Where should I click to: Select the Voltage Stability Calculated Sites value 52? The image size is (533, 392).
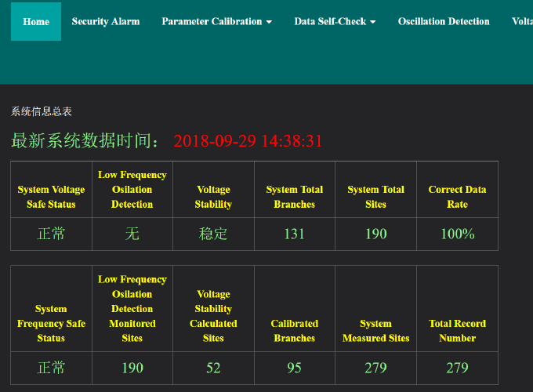(x=213, y=368)
